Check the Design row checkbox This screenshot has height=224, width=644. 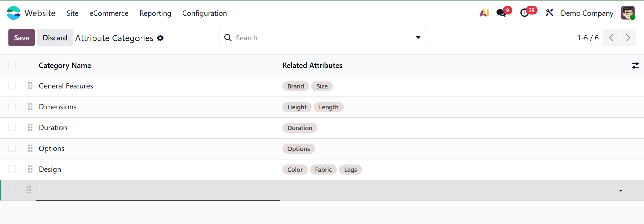pyautogui.click(x=12, y=169)
